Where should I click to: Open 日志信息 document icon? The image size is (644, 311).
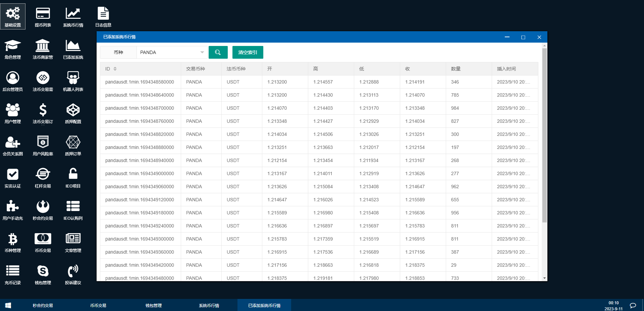coord(103,14)
